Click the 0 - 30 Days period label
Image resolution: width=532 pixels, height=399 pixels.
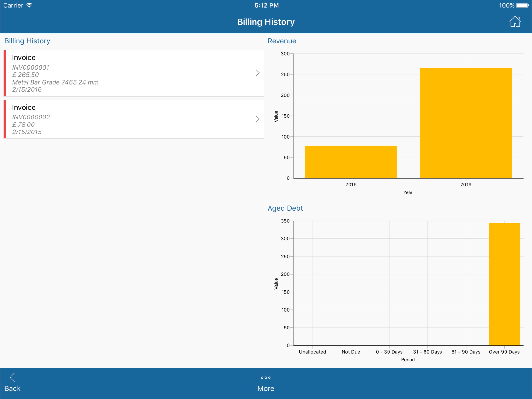[389, 352]
